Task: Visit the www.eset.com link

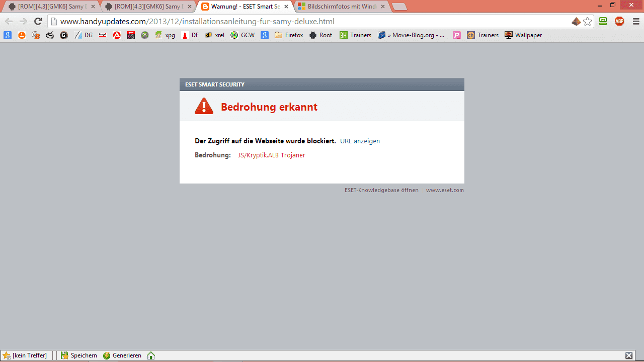Action: (x=445, y=190)
